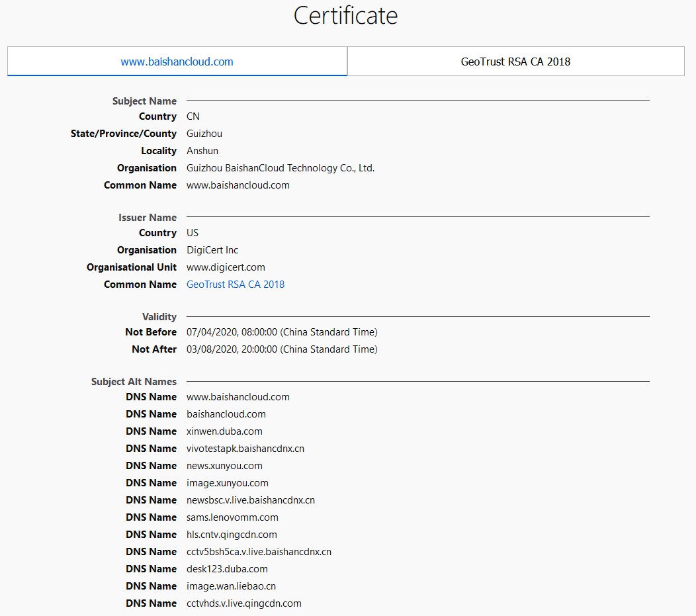Viewport: 696px width, 616px height.
Task: Click the sams.lenovomm.com DNS entry
Action: 232,517
